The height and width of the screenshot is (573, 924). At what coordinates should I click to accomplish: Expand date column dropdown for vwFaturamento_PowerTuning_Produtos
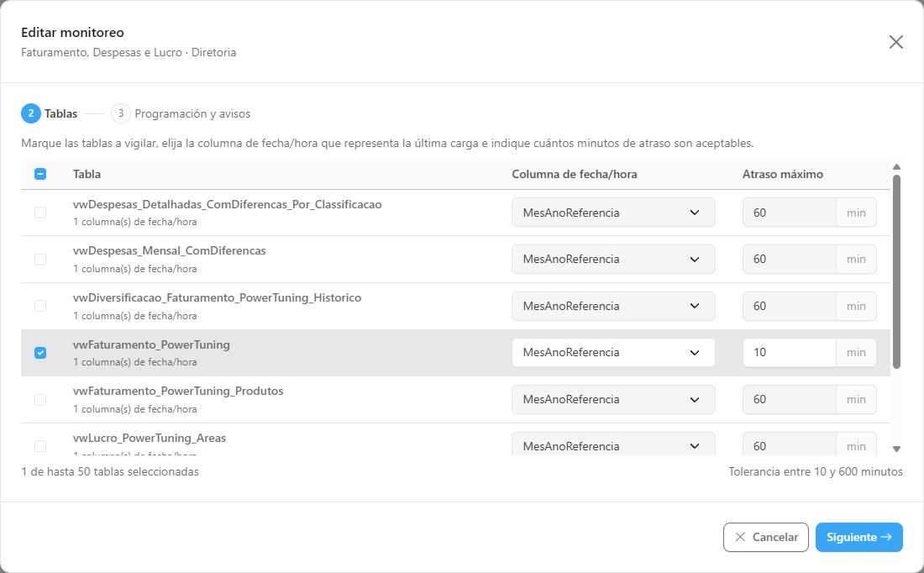(613, 400)
